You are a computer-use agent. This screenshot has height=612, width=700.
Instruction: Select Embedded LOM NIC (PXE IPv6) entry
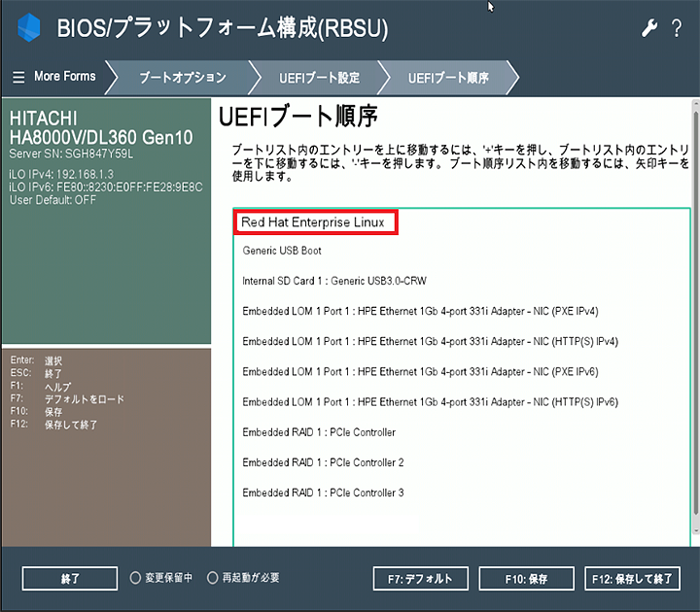(x=420, y=372)
